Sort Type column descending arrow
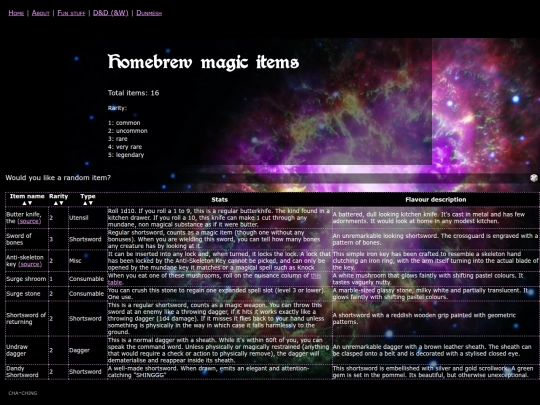This screenshot has width=540, height=405. (91, 203)
